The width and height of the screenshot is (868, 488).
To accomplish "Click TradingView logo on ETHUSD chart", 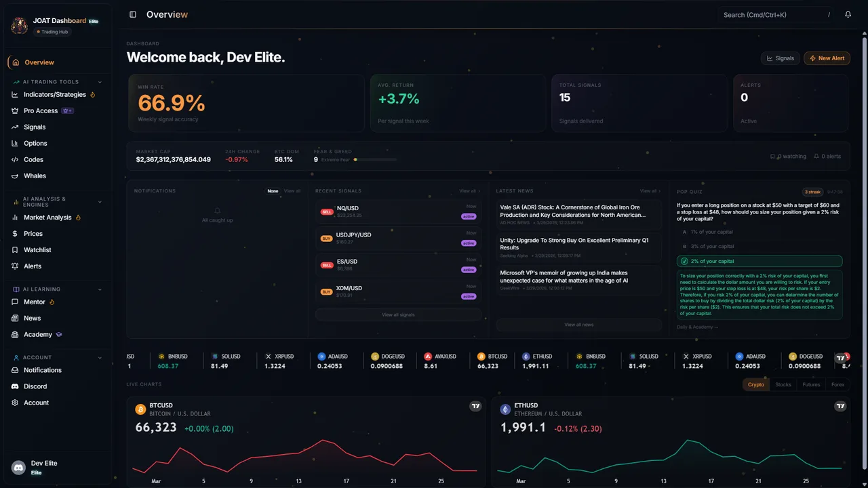I will (840, 406).
